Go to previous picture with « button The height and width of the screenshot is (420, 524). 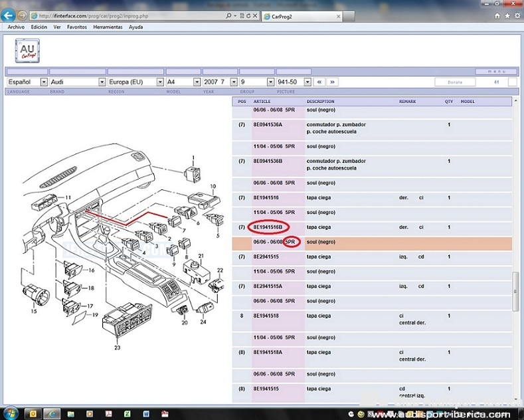(x=319, y=82)
